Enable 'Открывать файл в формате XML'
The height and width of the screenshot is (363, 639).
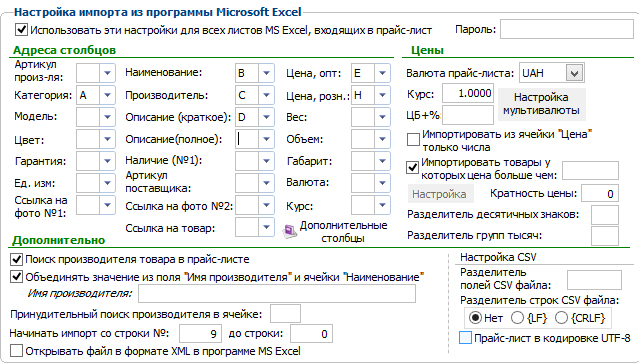(x=16, y=351)
